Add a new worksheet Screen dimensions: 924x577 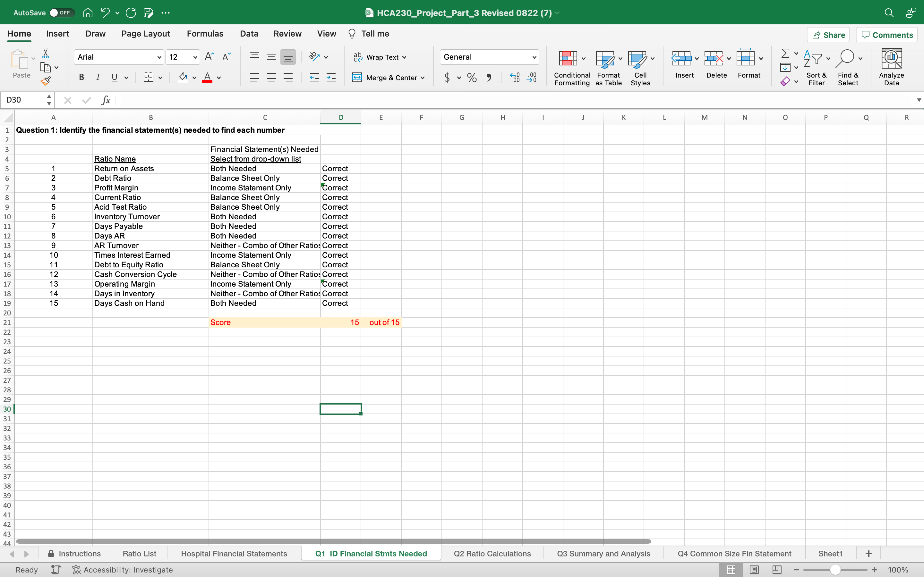pos(869,553)
